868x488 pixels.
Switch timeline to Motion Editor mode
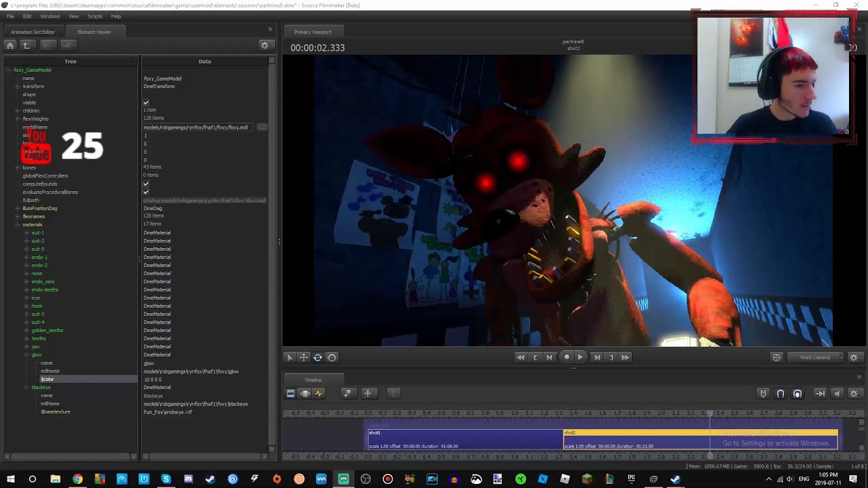[304, 393]
